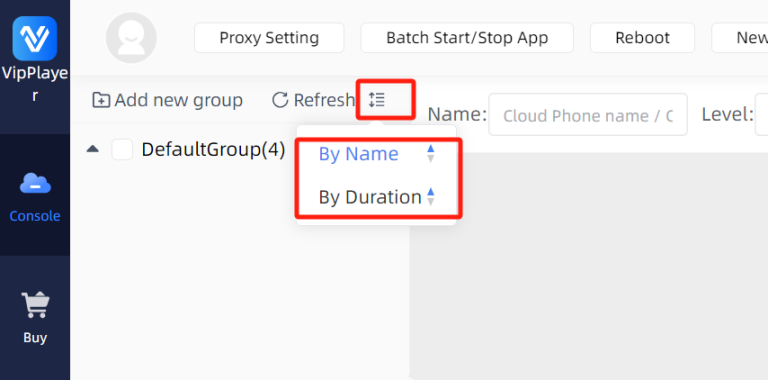Collapse the DefaultGroup tree arrow

pyautogui.click(x=93, y=149)
